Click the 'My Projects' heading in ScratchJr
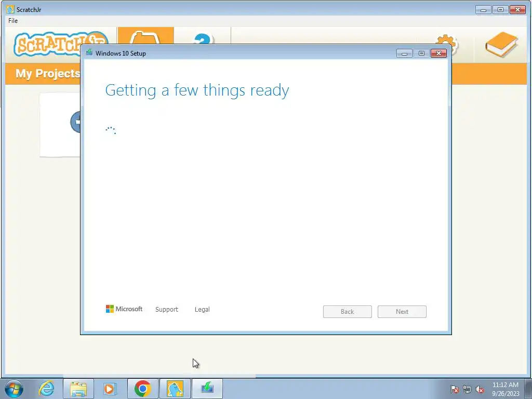The image size is (532, 399). pos(47,73)
